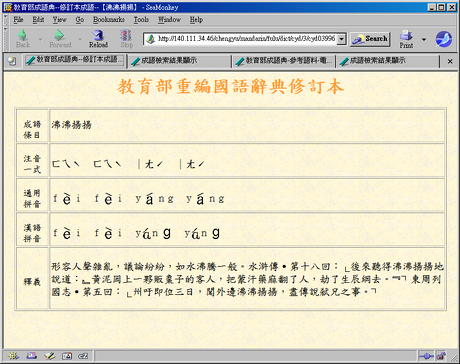This screenshot has height=364, width=460.
Task: Click the security padlock icon
Action: coord(442,356)
